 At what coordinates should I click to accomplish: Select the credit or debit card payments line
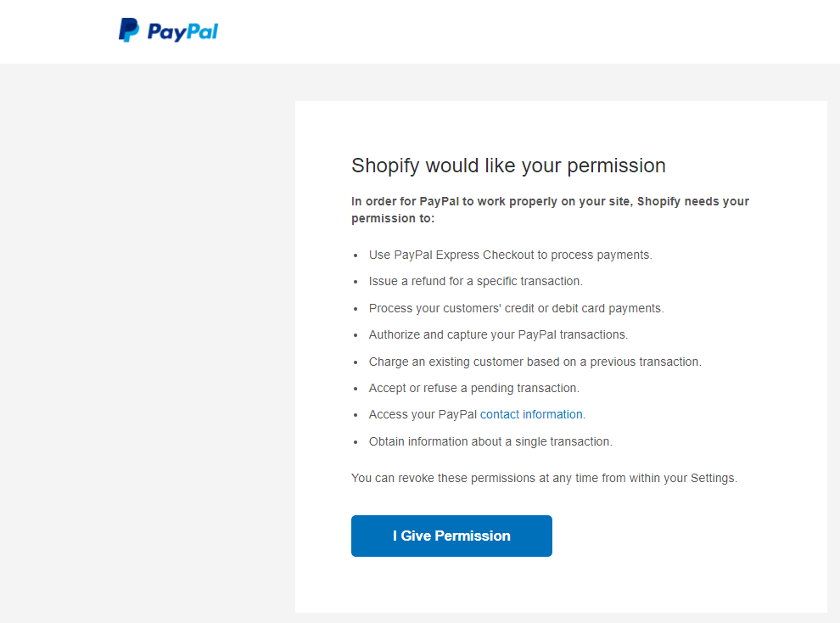point(515,307)
